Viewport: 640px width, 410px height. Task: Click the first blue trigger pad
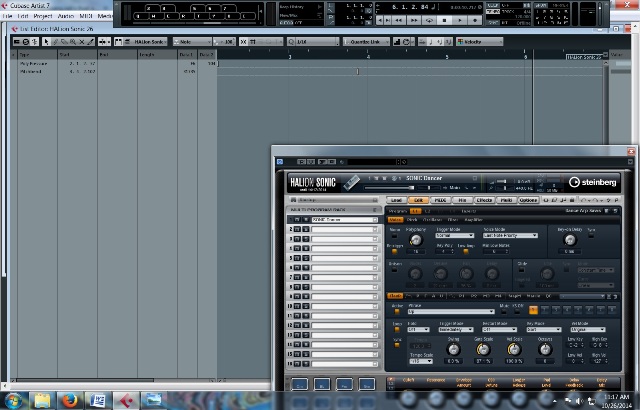point(300,384)
